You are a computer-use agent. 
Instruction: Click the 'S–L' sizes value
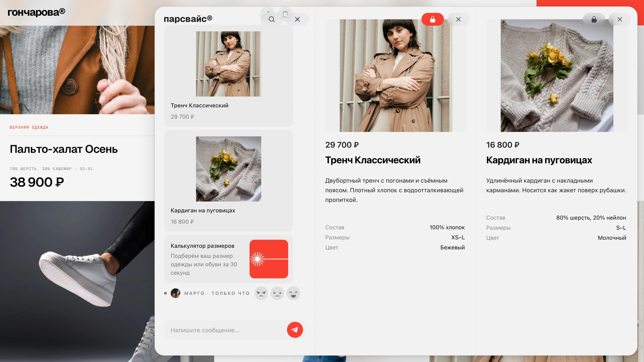point(621,228)
